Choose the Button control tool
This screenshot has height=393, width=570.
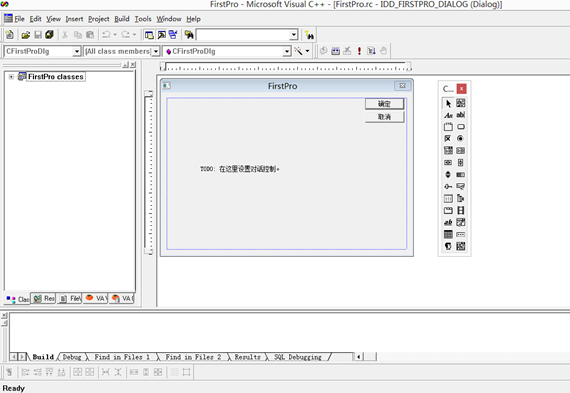(461, 127)
